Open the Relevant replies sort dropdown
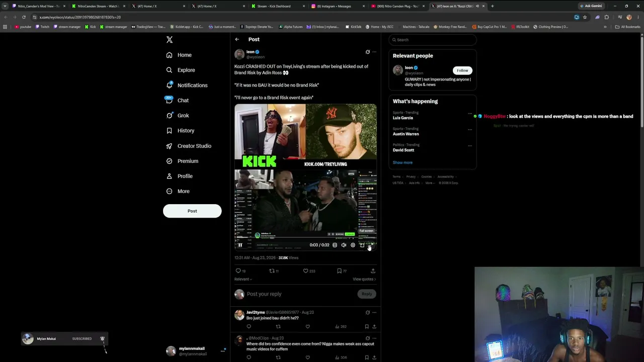 click(x=243, y=279)
